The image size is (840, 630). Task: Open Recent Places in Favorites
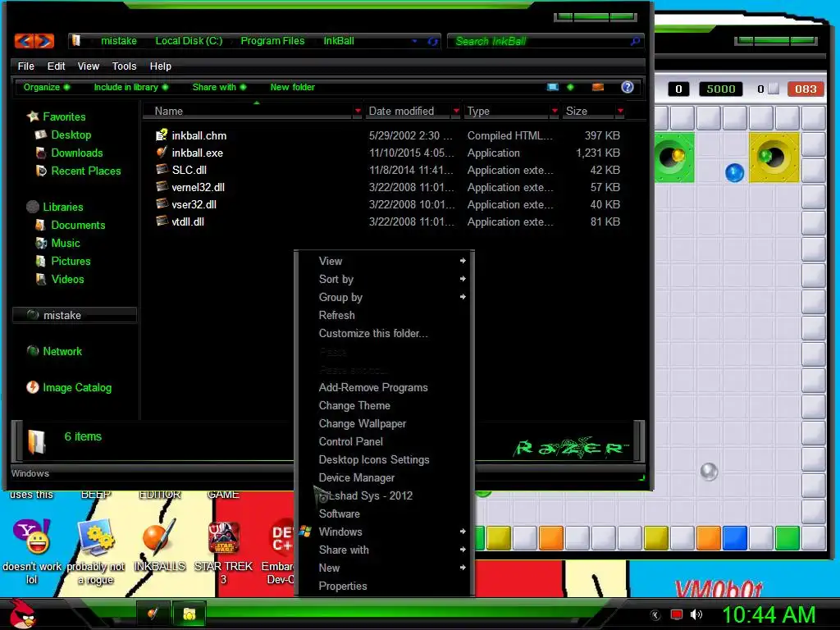85,171
